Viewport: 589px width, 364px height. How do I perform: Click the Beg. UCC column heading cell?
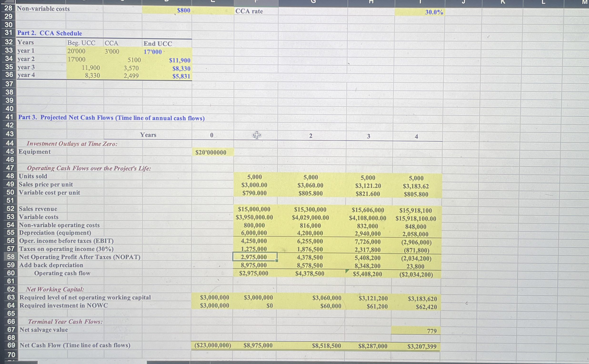pyautogui.click(x=81, y=43)
